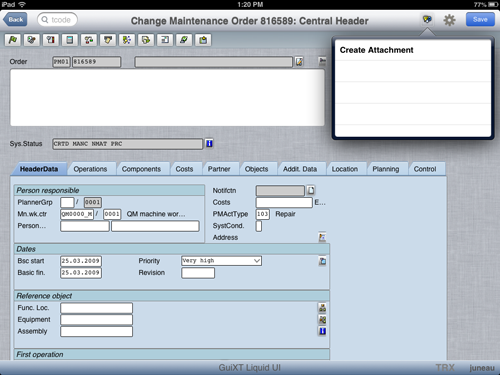Switch to Partner tab
This screenshot has height=375, width=500.
pos(219,169)
